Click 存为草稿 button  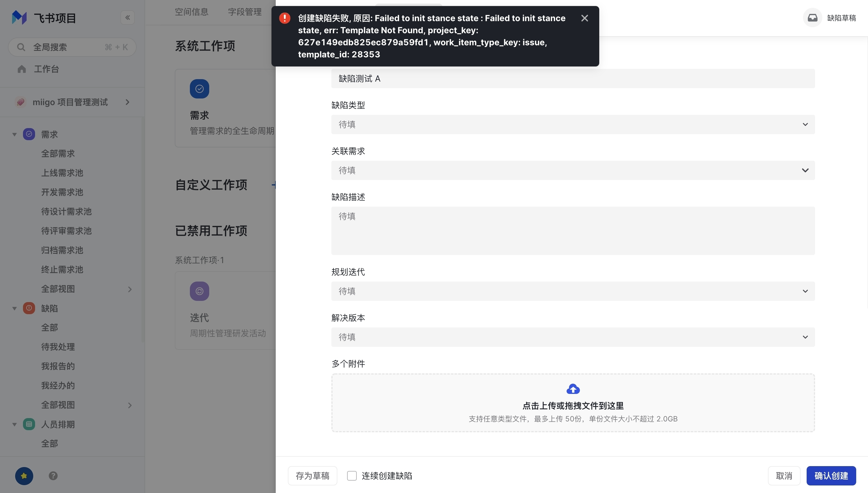tap(313, 476)
